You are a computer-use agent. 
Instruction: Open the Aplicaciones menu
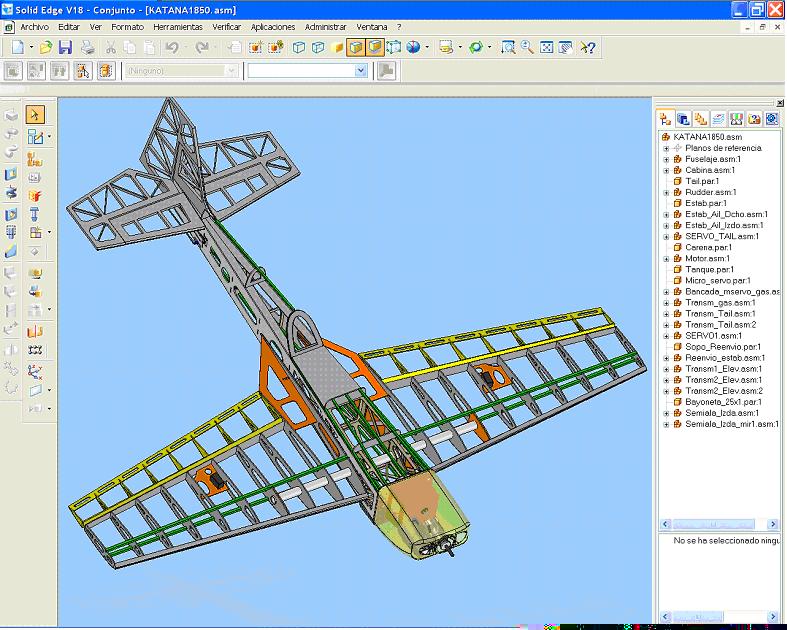[x=273, y=27]
